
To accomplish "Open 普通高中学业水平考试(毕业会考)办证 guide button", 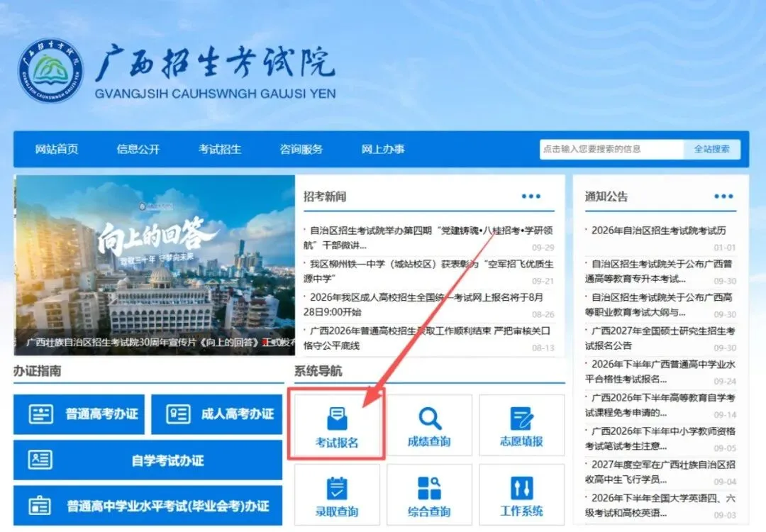I will tap(148, 505).
